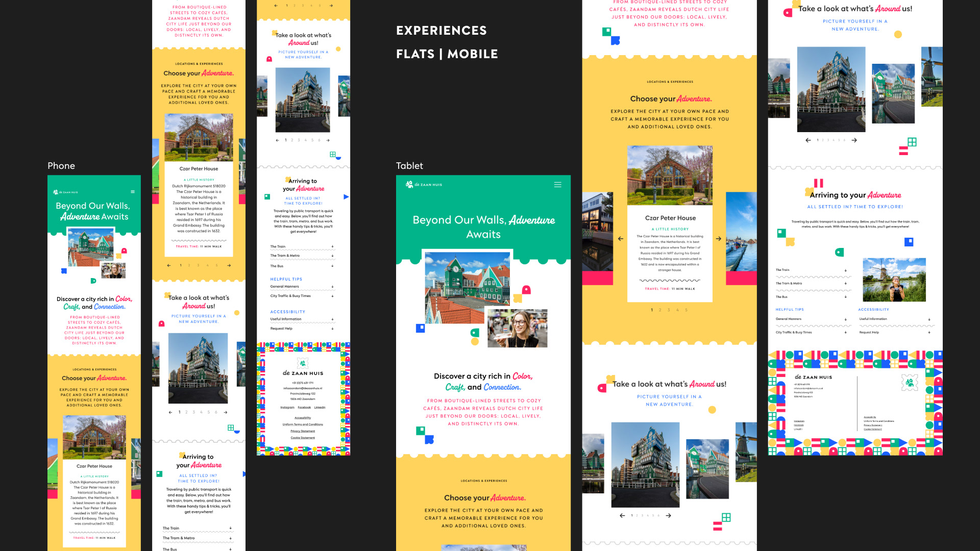This screenshot has height=551, width=980.
Task: Open Privacy Statement link in phone footer
Action: 303,431
